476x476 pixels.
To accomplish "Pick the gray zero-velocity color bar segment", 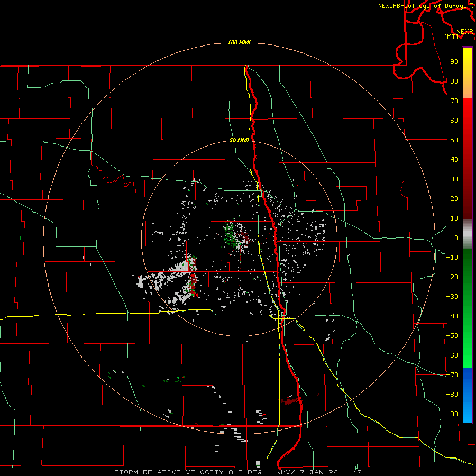I will pyautogui.click(x=467, y=234).
